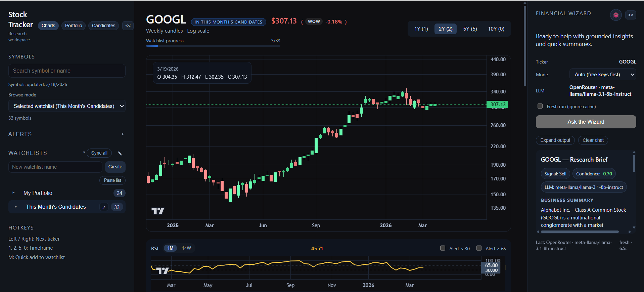The height and width of the screenshot is (292, 644).
Task: Click the 307.13 price label on axis
Action: pyautogui.click(x=497, y=105)
